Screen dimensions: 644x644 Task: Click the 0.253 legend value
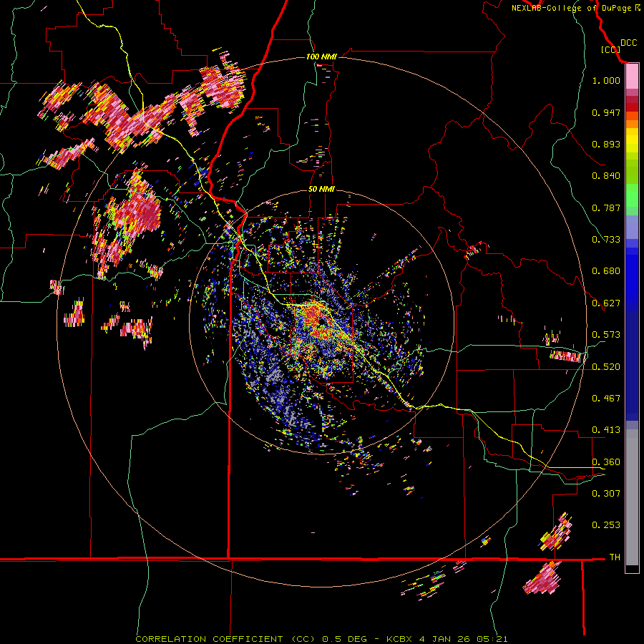pos(606,525)
